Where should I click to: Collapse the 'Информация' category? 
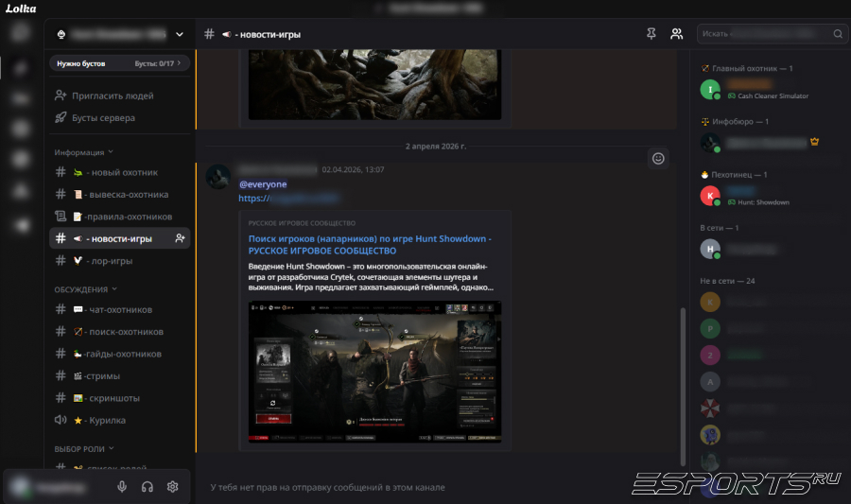[83, 152]
